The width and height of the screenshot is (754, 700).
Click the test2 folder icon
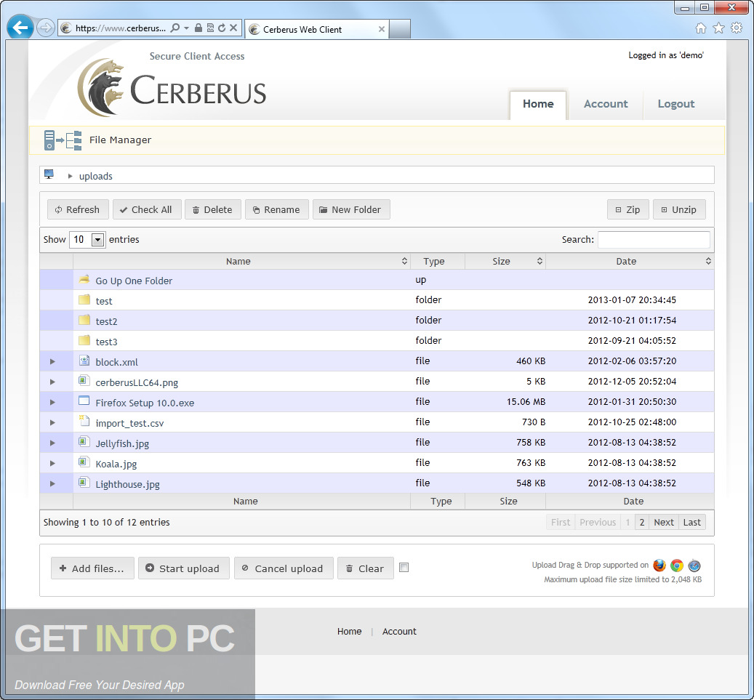point(84,320)
